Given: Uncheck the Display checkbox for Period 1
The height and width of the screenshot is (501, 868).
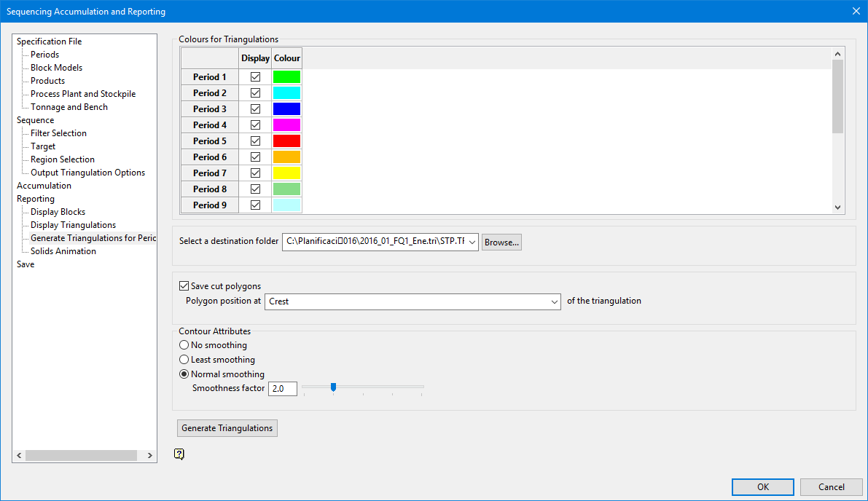Looking at the screenshot, I should [x=255, y=77].
